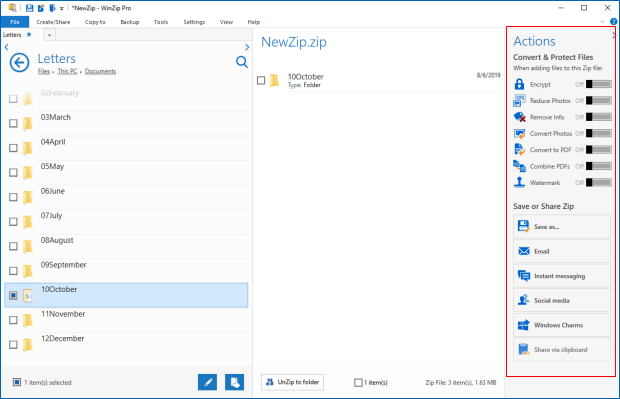Image resolution: width=620 pixels, height=399 pixels.
Task: Turn on the Convert Photos switch
Action: pyautogui.click(x=599, y=133)
